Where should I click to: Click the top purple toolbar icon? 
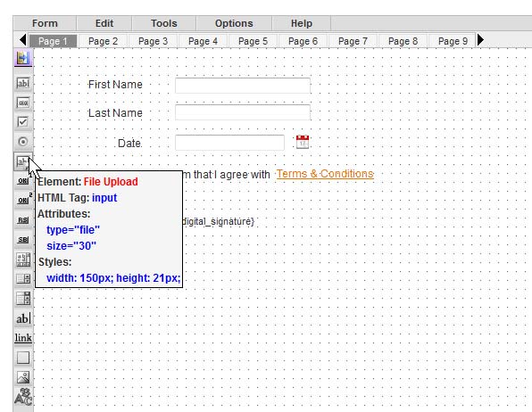point(23,58)
